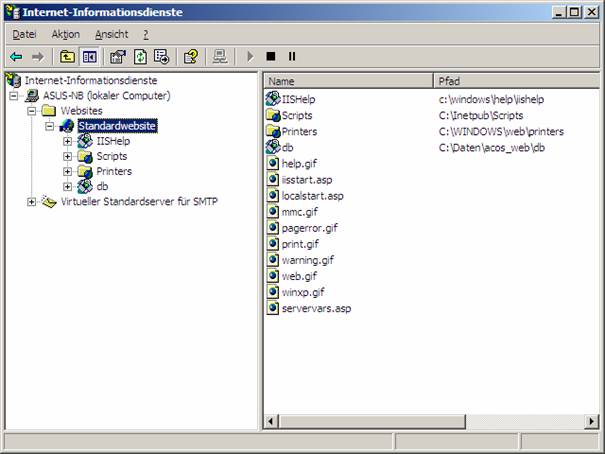The image size is (605, 454).
Task: Select warning.gif in the file list
Action: coord(308,260)
